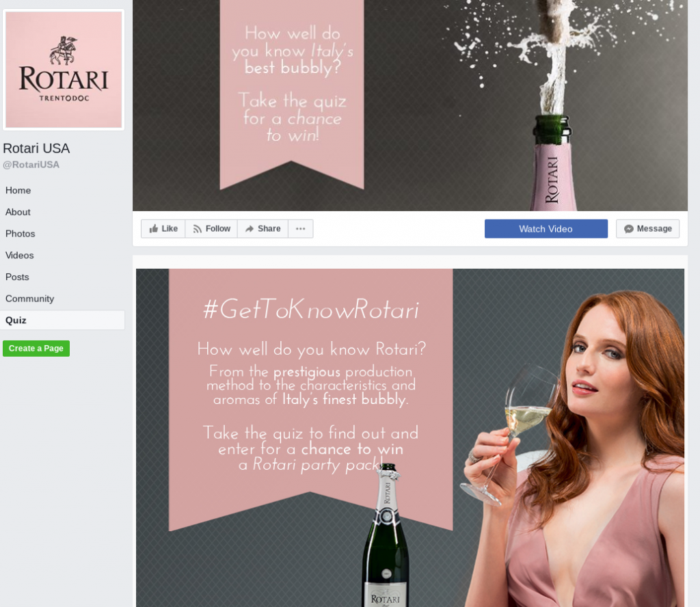Open the #GetToKnowRotari quiz image

point(410,437)
